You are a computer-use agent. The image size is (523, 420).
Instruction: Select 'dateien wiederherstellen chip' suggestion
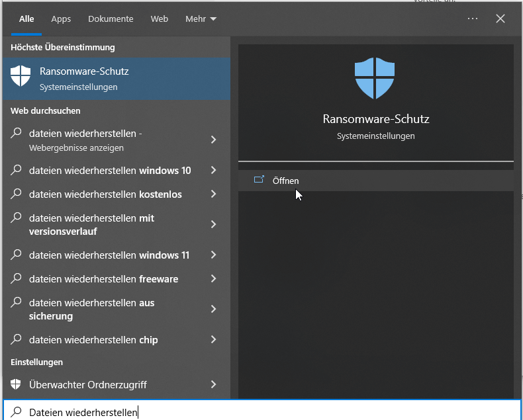click(x=117, y=340)
